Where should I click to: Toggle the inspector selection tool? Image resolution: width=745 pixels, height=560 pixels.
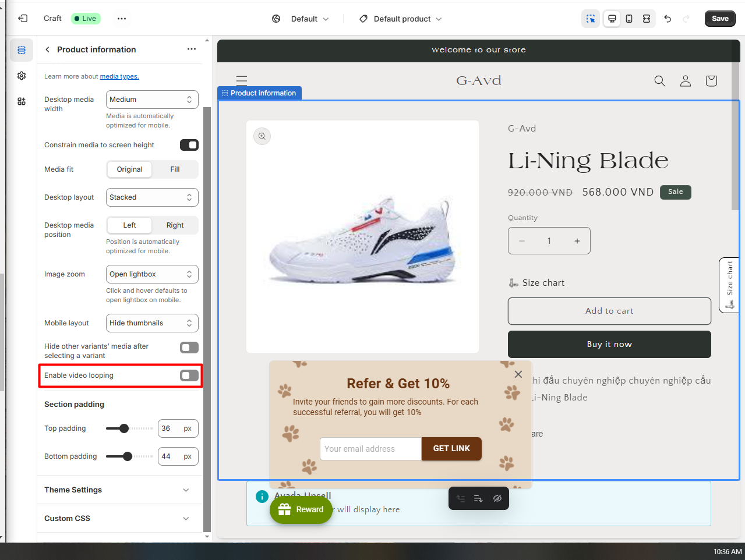click(x=591, y=19)
